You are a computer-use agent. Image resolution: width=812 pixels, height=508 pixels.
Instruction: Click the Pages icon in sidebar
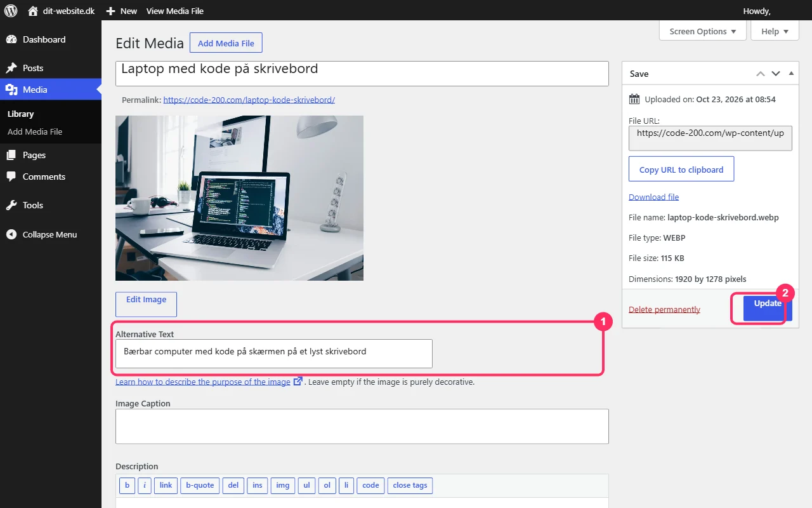tap(11, 155)
